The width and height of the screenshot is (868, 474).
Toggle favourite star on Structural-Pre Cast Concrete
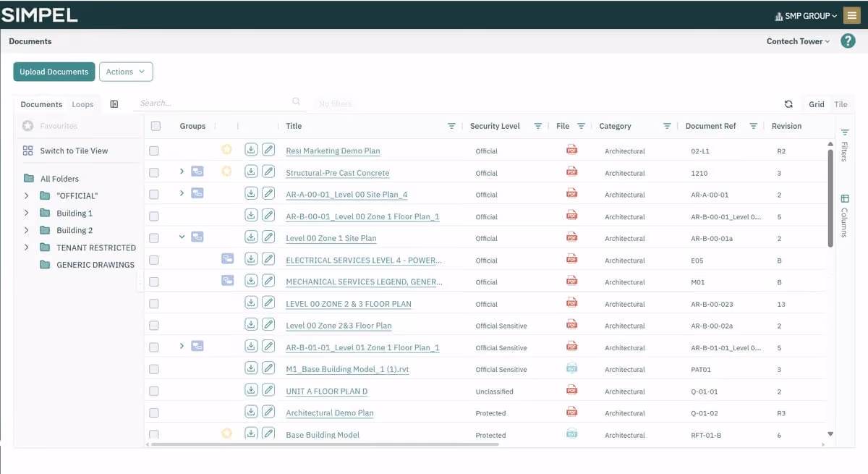(x=226, y=172)
